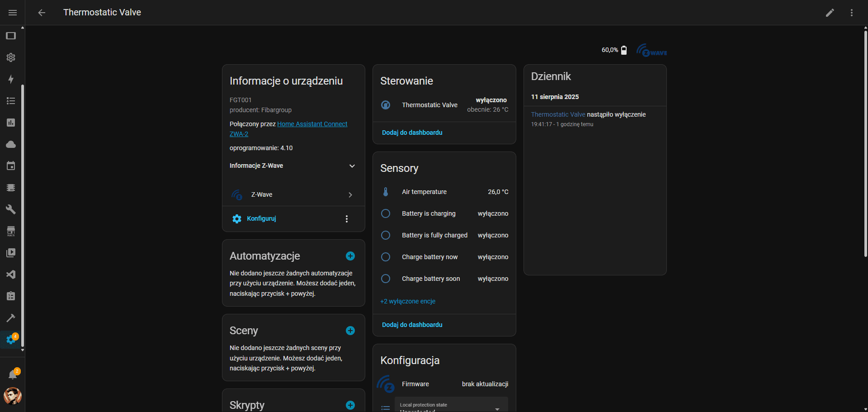Open the top-right three-dot overflow menu
The height and width of the screenshot is (412, 868).
tap(851, 13)
